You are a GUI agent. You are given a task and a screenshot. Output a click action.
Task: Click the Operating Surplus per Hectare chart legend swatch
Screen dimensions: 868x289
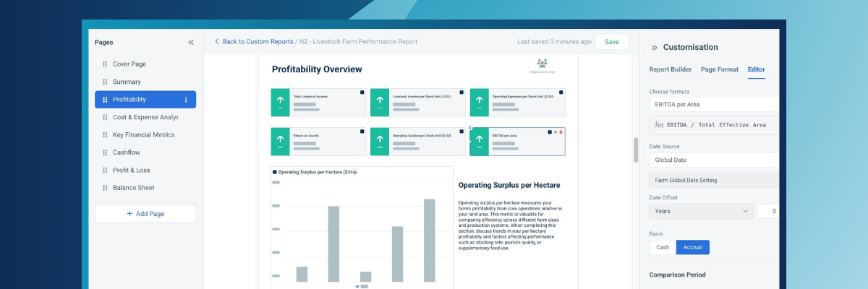pos(275,173)
